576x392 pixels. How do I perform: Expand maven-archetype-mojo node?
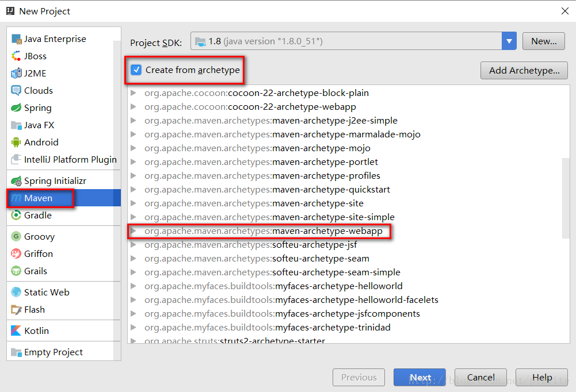point(133,148)
